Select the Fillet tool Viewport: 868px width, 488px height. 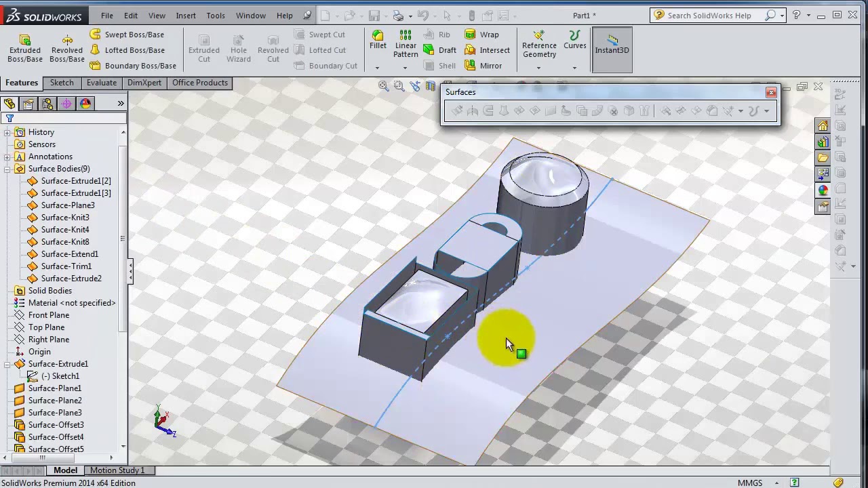pos(378,40)
